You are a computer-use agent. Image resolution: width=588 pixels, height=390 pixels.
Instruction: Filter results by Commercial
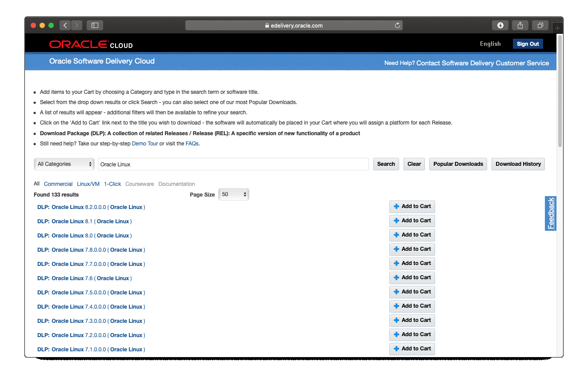coord(58,184)
